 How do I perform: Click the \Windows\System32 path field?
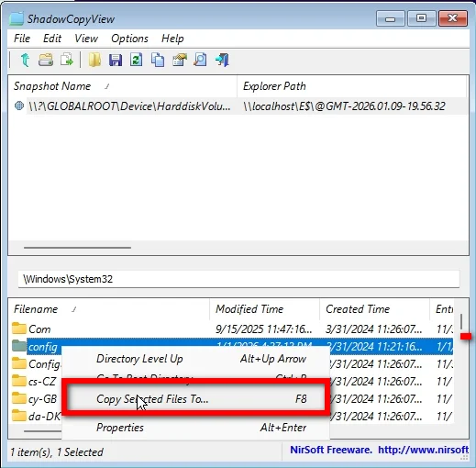[238, 279]
